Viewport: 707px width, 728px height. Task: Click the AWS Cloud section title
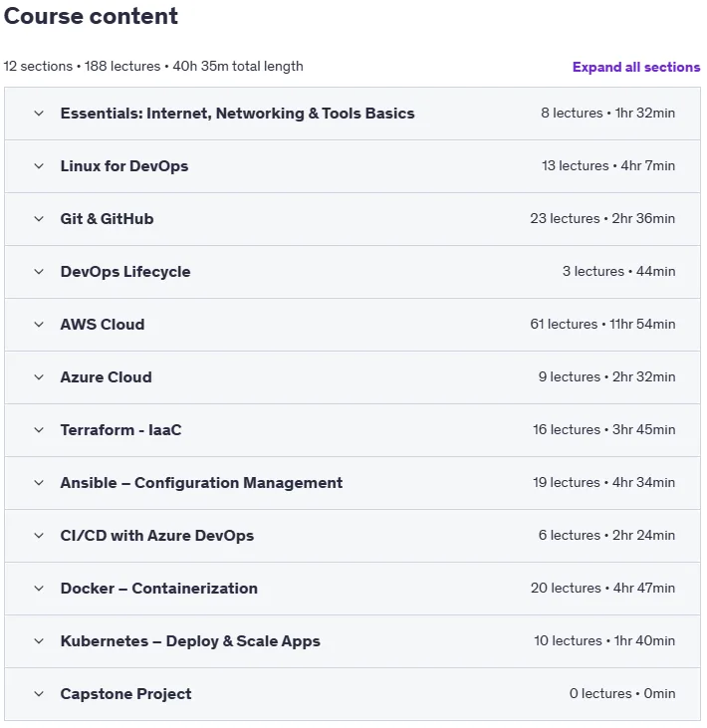(x=103, y=325)
